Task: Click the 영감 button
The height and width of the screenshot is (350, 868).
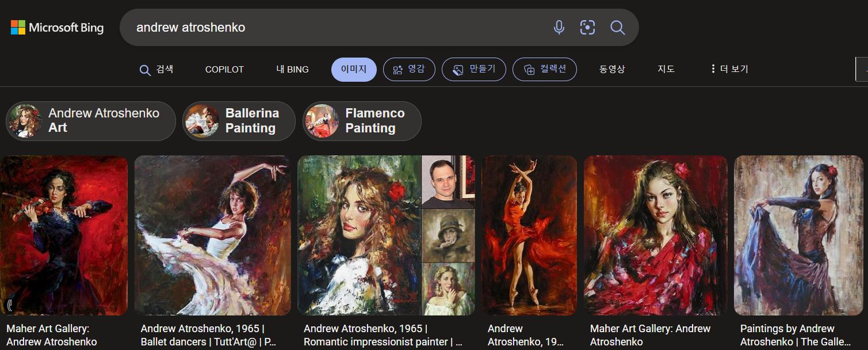Action: tap(409, 70)
